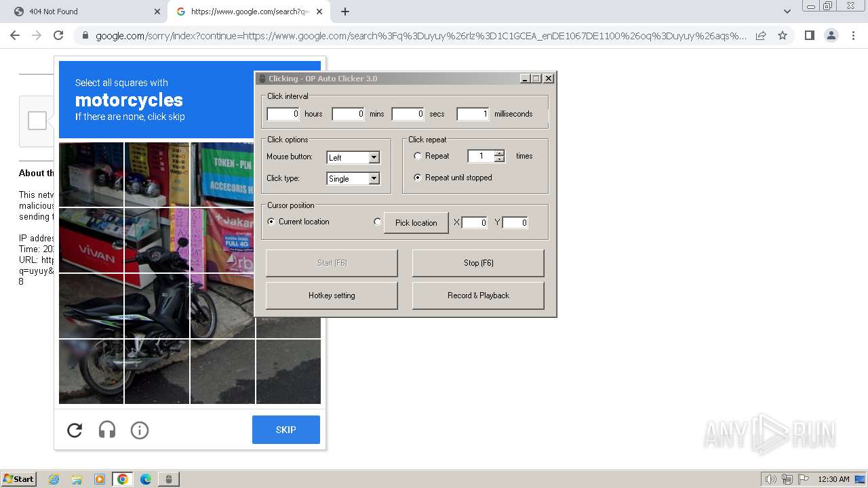
Task: Switch to Chrome taskbar icon
Action: (123, 479)
